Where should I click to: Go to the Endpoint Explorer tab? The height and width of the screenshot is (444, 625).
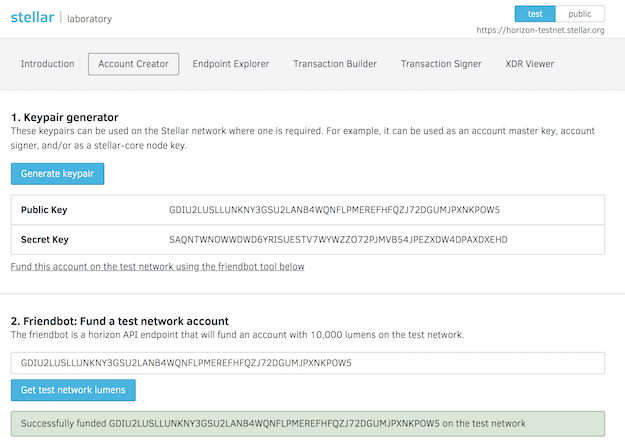tap(231, 64)
